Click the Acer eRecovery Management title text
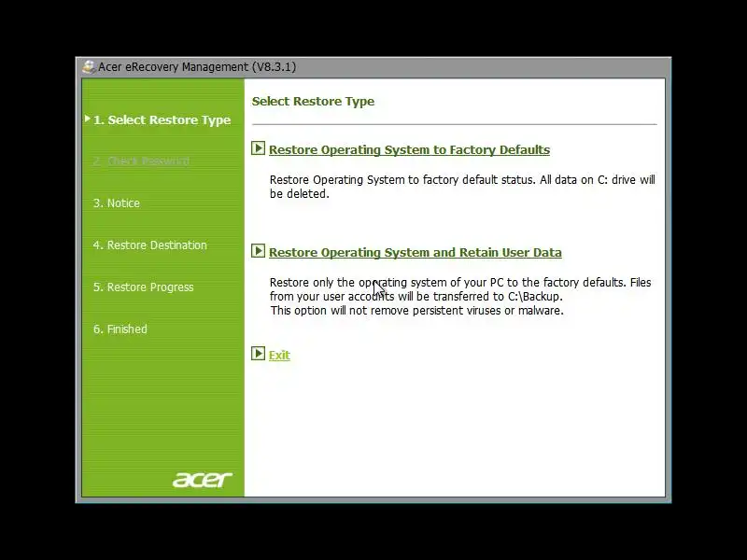Viewport: 747px width, 560px height. [197, 66]
